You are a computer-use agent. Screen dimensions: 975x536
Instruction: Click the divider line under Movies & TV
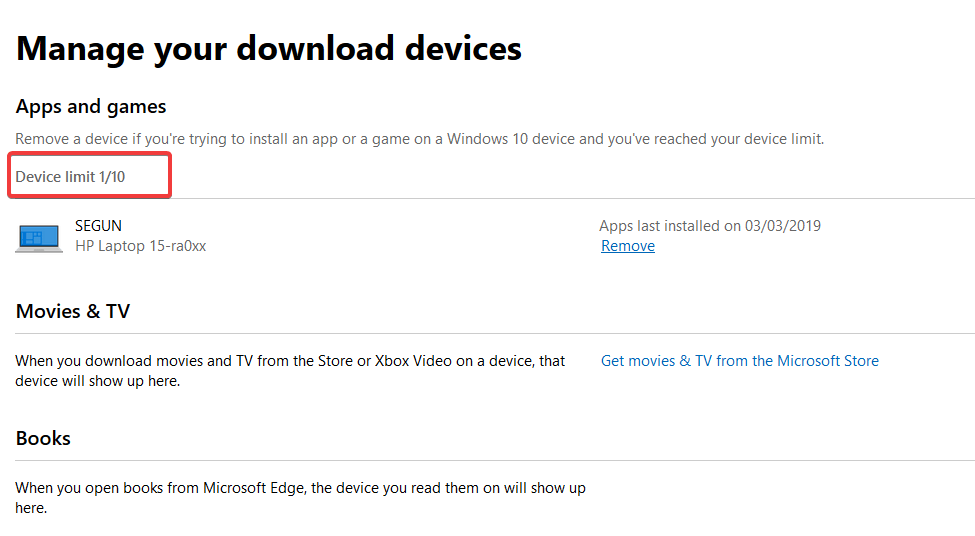(x=495, y=334)
